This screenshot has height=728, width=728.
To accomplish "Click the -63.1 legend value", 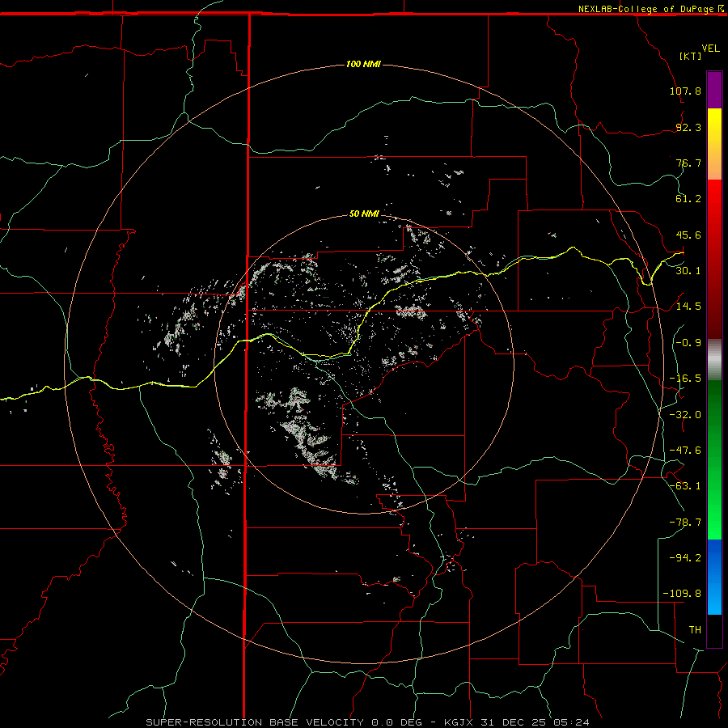I will [685, 485].
